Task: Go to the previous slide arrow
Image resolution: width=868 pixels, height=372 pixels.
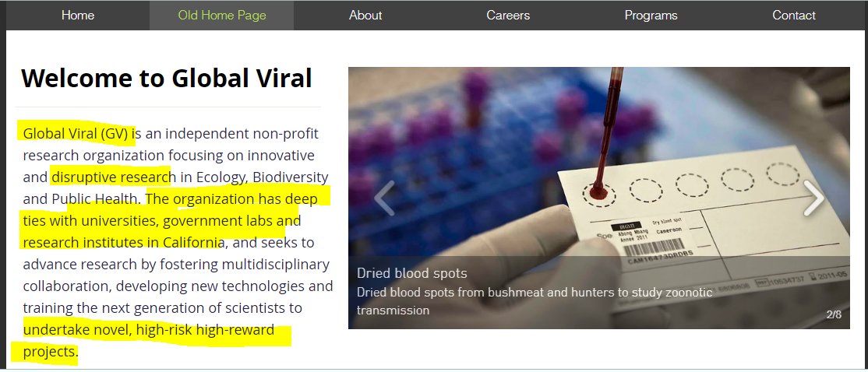Action: point(384,198)
